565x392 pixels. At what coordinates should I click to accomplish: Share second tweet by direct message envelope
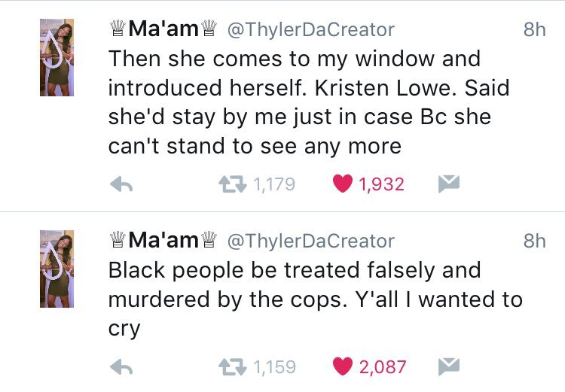[449, 367]
